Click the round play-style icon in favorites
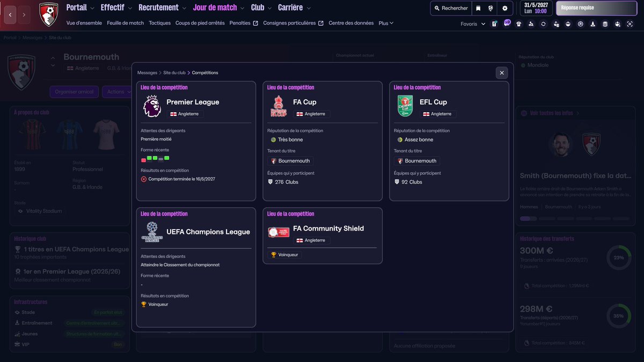The image size is (644, 362). [x=581, y=24]
